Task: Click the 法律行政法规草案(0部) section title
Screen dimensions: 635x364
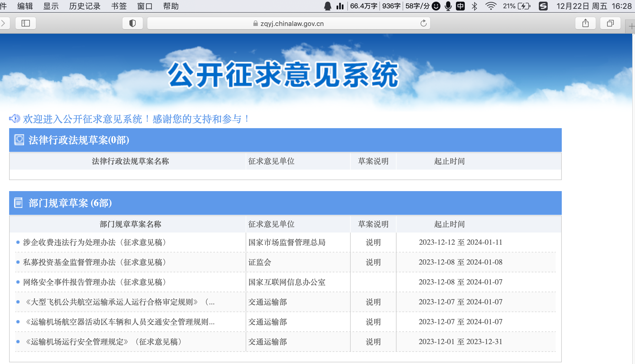Action: [79, 140]
